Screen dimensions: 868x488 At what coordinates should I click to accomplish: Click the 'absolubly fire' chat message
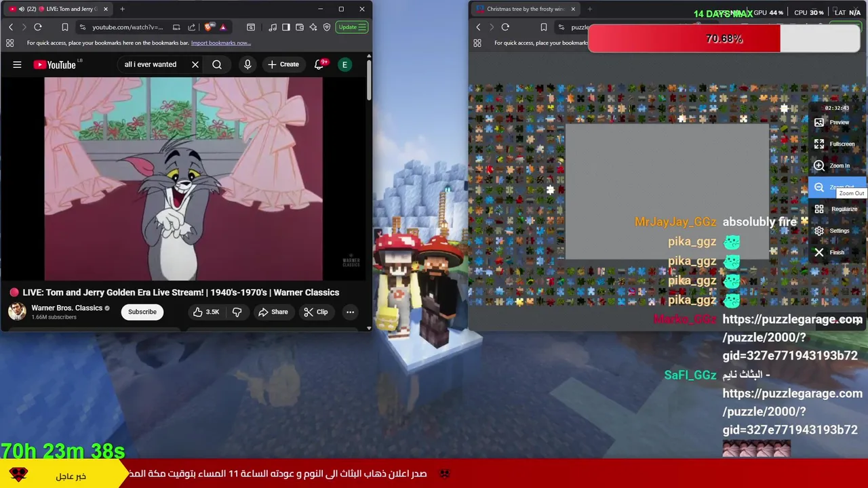[x=759, y=222]
